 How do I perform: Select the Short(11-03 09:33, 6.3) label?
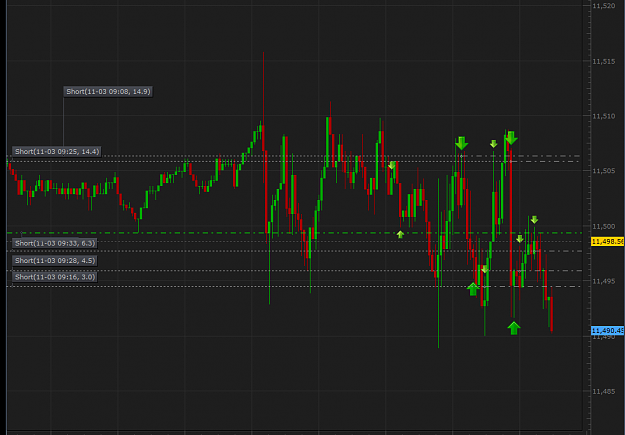(55, 243)
